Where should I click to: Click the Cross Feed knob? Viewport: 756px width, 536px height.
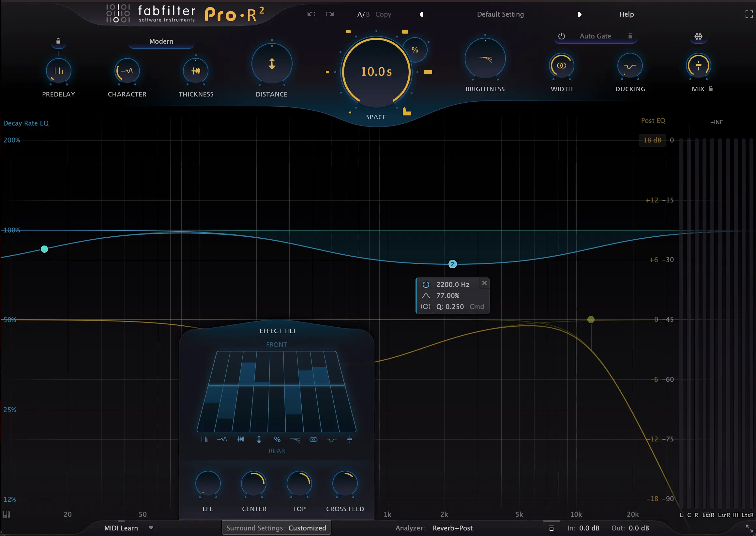click(345, 484)
